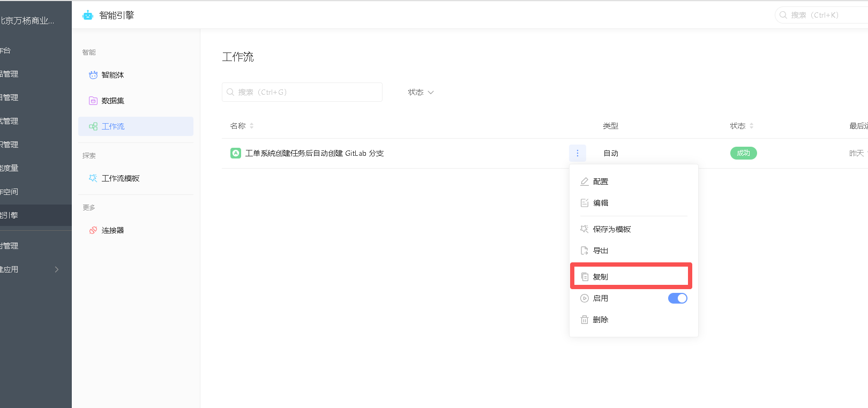
Task: Select 引擎 item in dark sidebar
Action: tap(36, 215)
